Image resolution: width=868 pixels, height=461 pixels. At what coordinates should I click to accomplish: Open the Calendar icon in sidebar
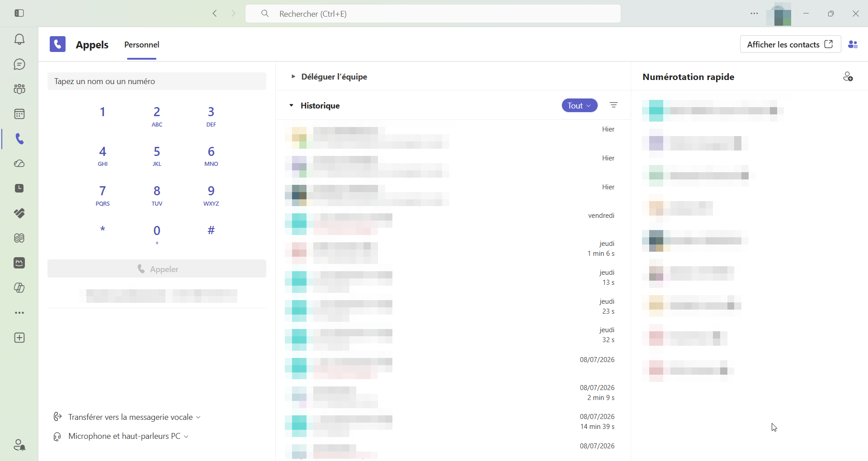click(x=19, y=114)
